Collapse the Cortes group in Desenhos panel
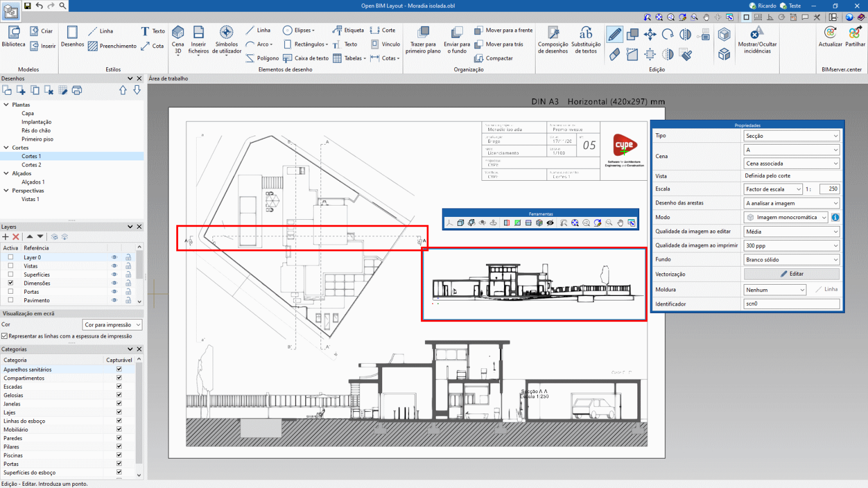This screenshot has height=488, width=868. [x=6, y=147]
